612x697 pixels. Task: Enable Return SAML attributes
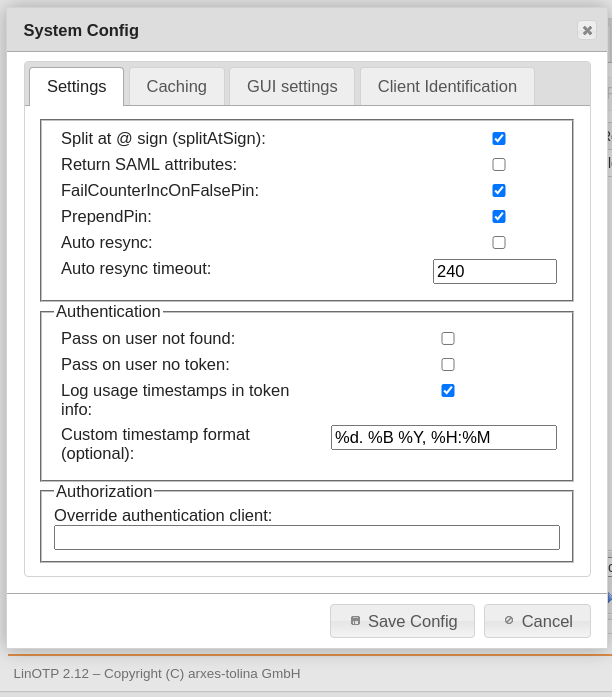click(x=499, y=165)
